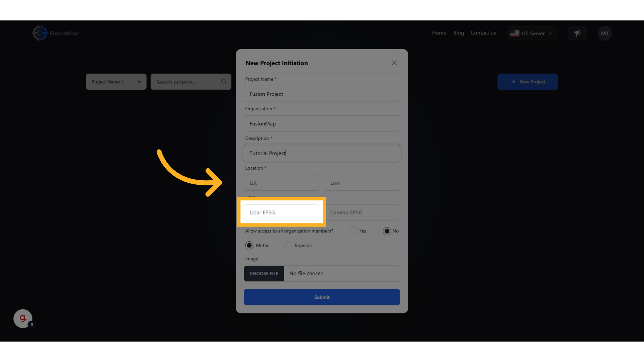Focus the Project Name input field

point(322,94)
